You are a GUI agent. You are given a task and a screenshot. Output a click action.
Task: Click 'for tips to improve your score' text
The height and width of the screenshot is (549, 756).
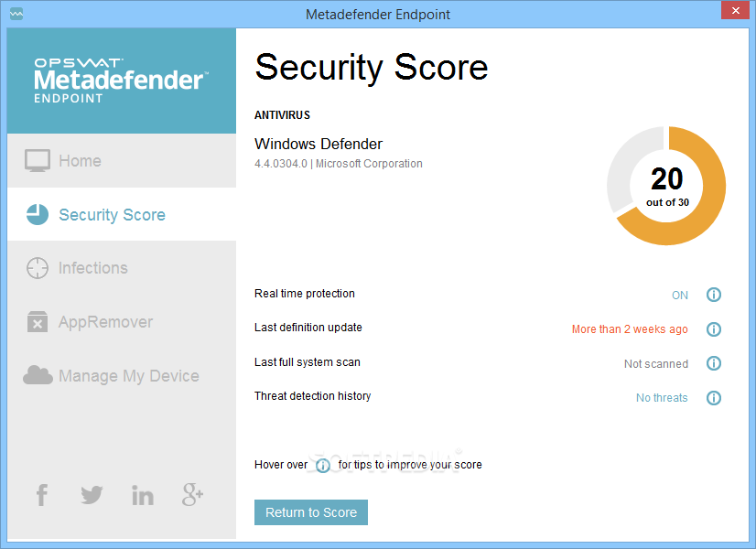(x=410, y=465)
